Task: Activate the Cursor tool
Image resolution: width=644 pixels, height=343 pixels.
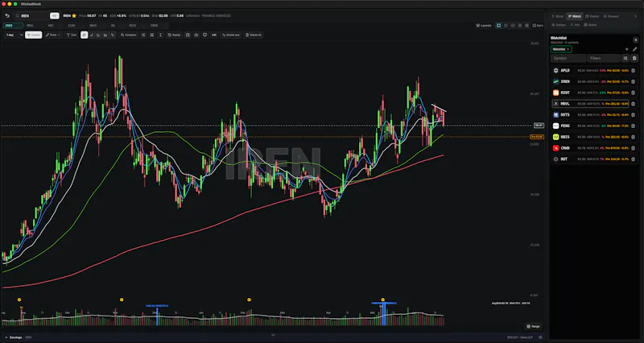Action: 33,35
